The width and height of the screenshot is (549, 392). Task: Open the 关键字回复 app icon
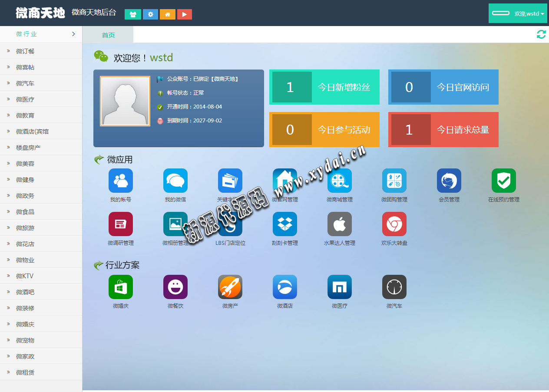[x=230, y=181]
